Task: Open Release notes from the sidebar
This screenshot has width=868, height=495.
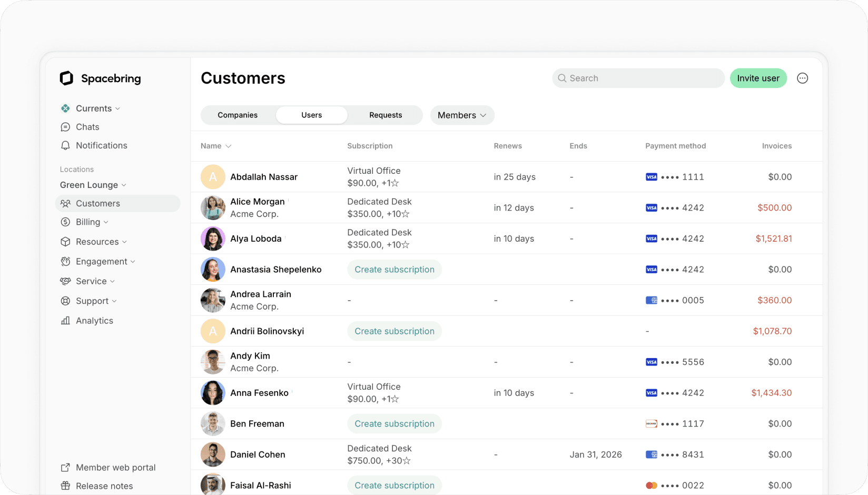Action: (x=104, y=486)
